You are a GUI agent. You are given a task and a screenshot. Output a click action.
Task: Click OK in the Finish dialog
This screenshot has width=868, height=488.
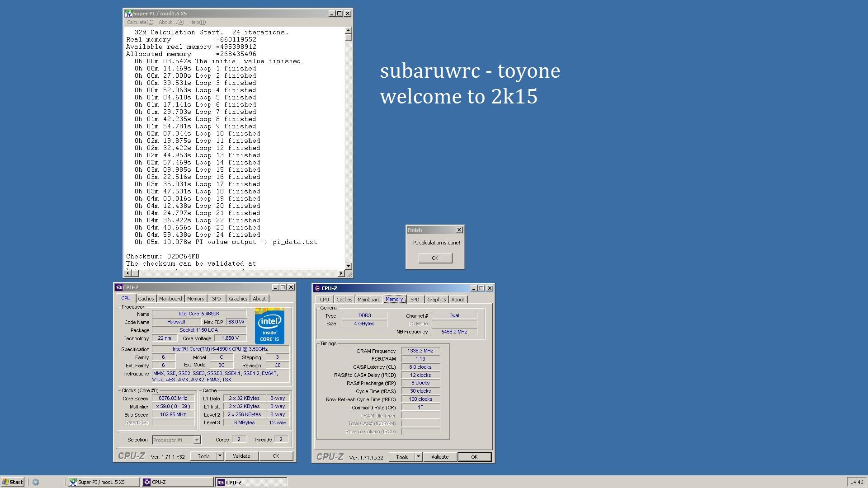click(x=435, y=258)
